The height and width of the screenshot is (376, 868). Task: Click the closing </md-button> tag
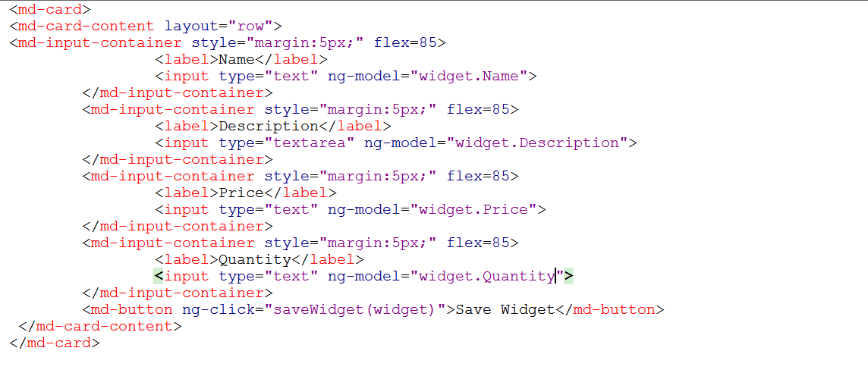[x=609, y=309]
